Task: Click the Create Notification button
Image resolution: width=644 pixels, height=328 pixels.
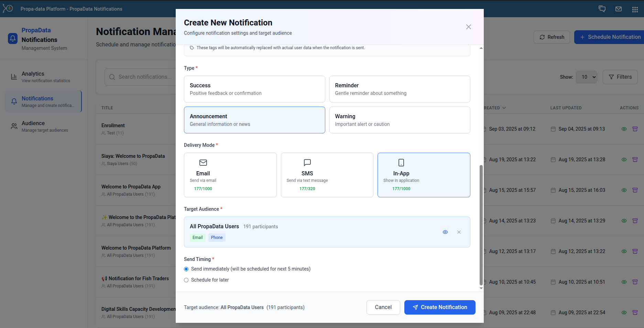Action: 440,307
